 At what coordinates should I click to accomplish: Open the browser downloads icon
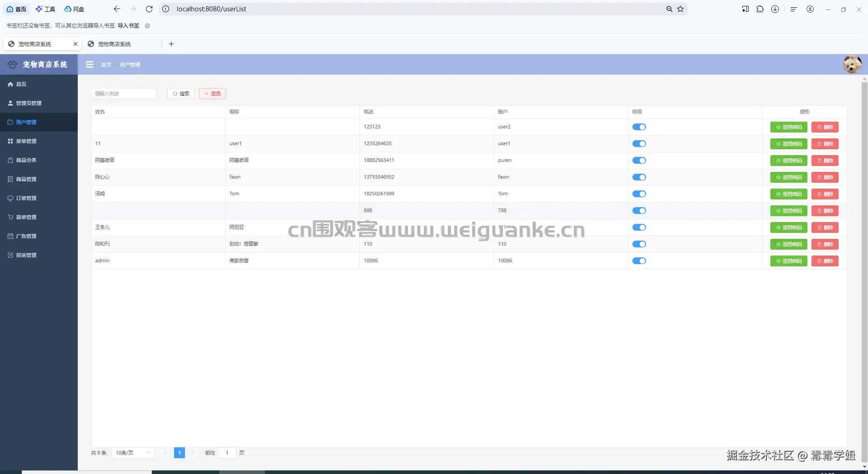pos(775,9)
